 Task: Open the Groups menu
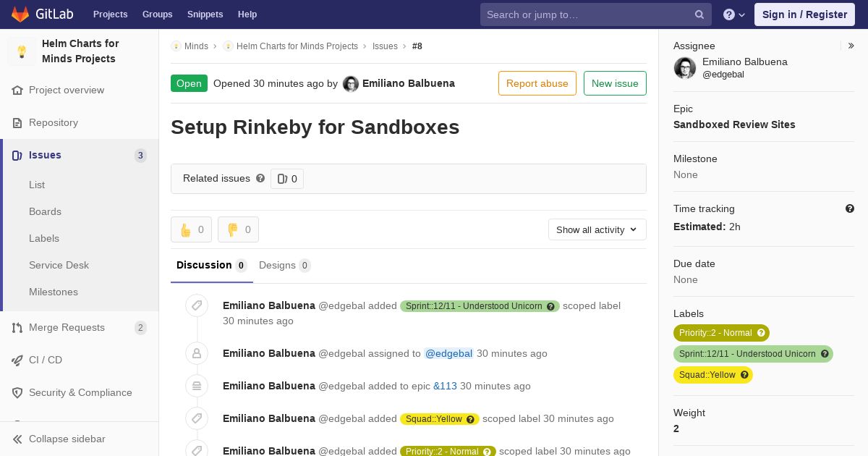coord(158,14)
